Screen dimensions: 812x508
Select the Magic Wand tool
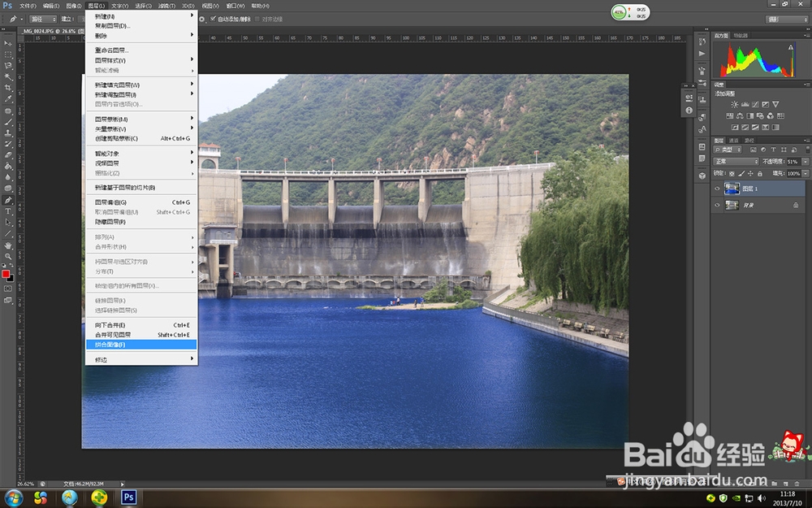(x=8, y=76)
